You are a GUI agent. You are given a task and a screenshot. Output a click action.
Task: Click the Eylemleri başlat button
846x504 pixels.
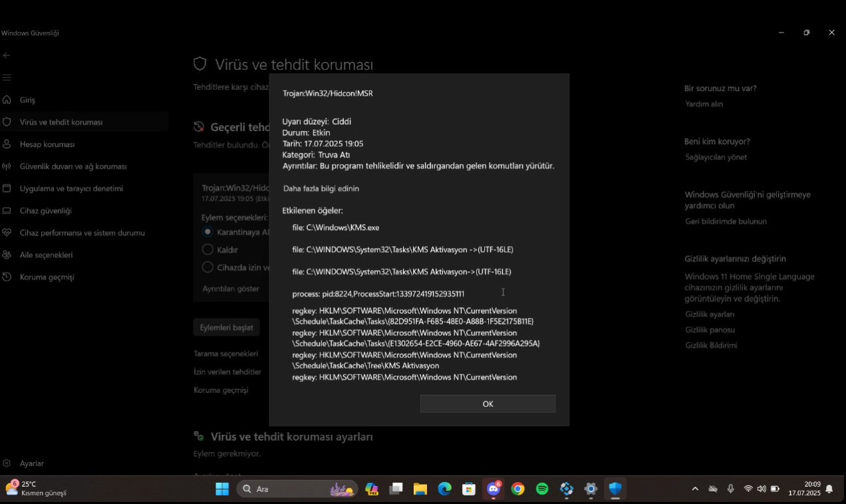coord(226,327)
